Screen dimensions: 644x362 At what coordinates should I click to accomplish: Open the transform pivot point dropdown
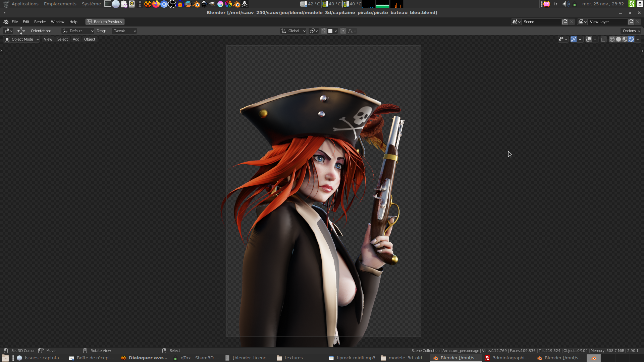coord(314,31)
